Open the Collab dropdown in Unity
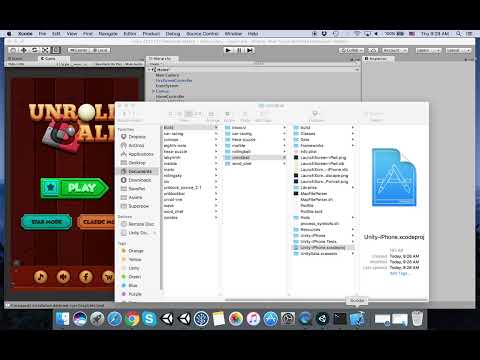The height and width of the screenshot is (360, 480). coord(351,50)
